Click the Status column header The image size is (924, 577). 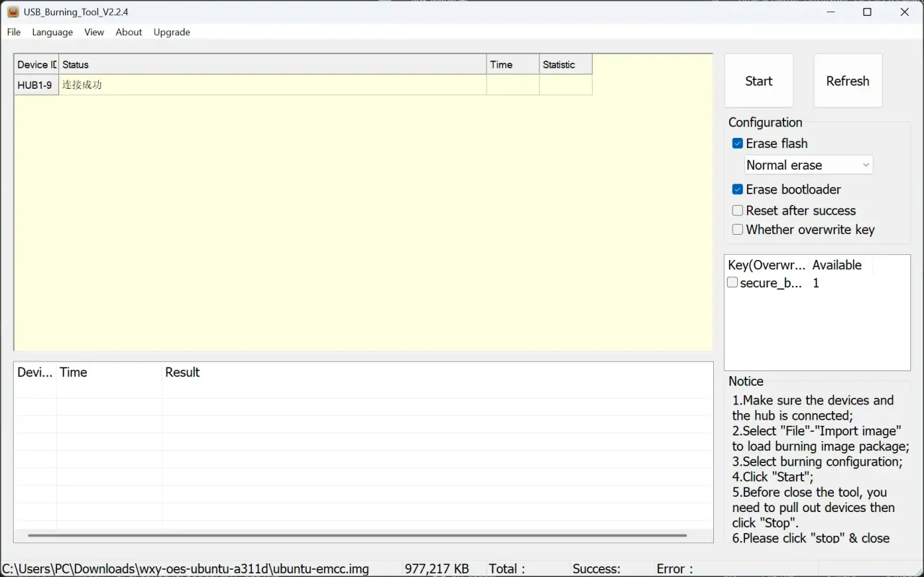point(273,64)
